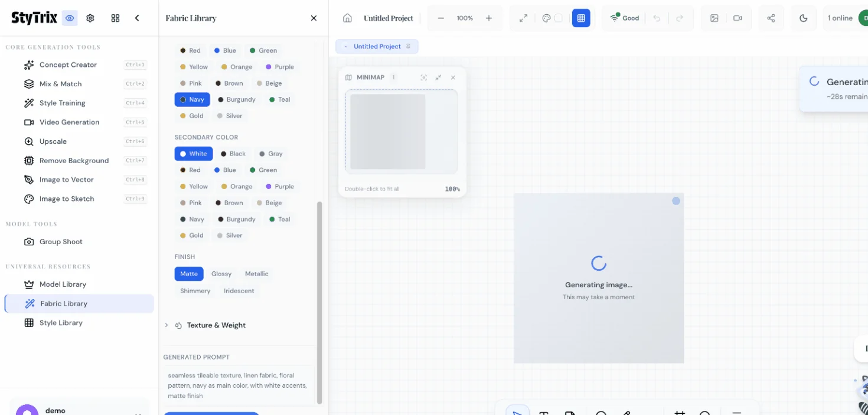The image size is (868, 415).
Task: Toggle the grid view button in toolbar
Action: [580, 18]
